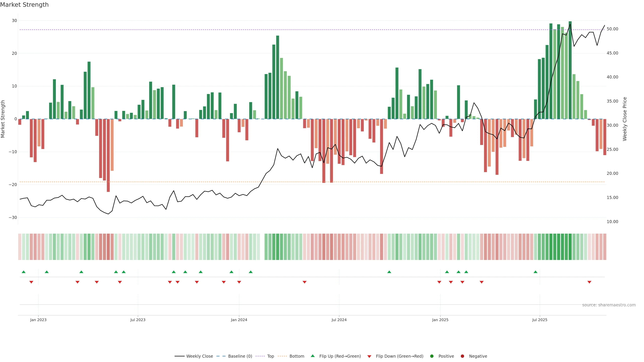The image size is (644, 362).
Task: Click the lone flip-up triangle between Jul 2024 and Jan 2025
Action: (389, 272)
